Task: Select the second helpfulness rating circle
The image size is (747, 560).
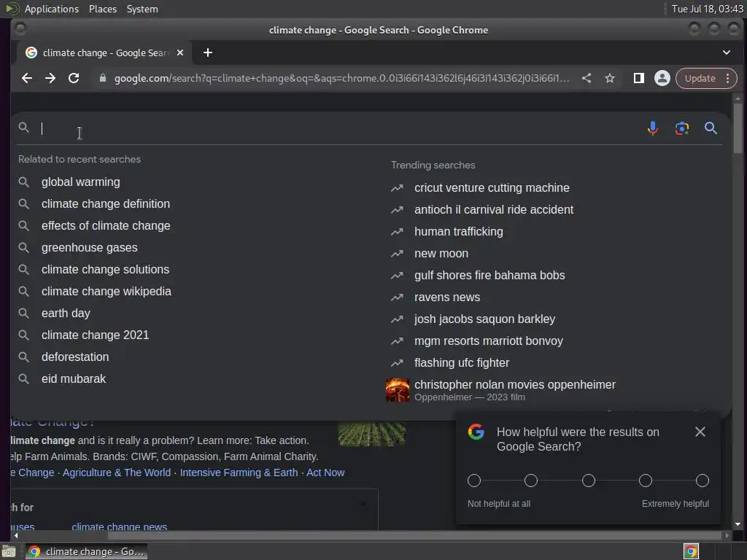Action: coord(531,481)
